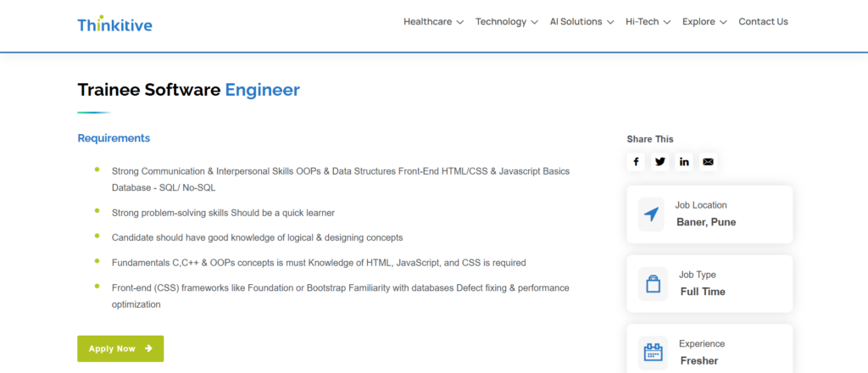Click the Job Type bag icon
The image size is (868, 373).
652,284
